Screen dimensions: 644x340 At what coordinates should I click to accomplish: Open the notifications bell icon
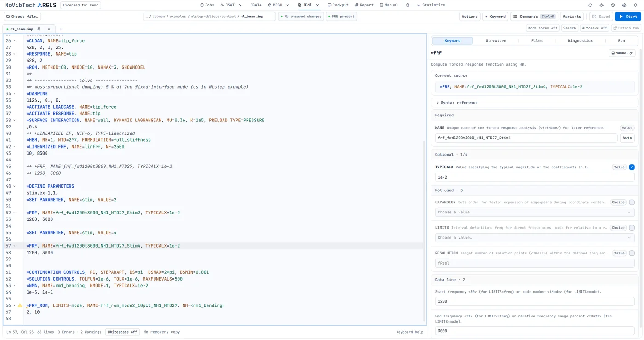[x=635, y=5]
